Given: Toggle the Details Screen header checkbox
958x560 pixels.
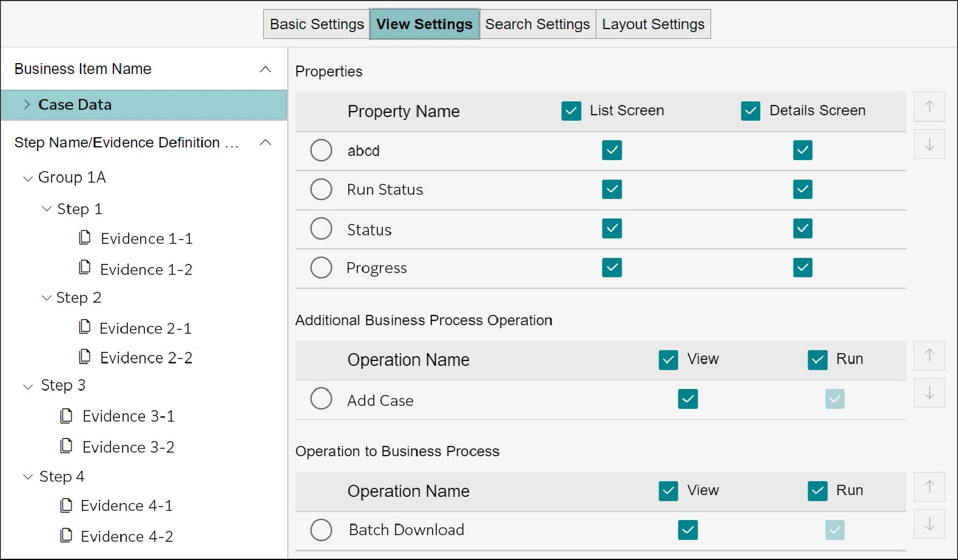Looking at the screenshot, I should tap(751, 111).
